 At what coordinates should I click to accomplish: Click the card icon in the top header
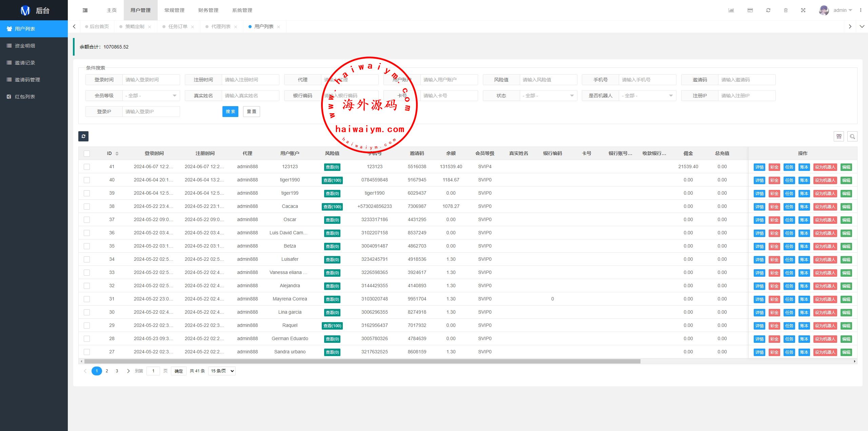[750, 10]
